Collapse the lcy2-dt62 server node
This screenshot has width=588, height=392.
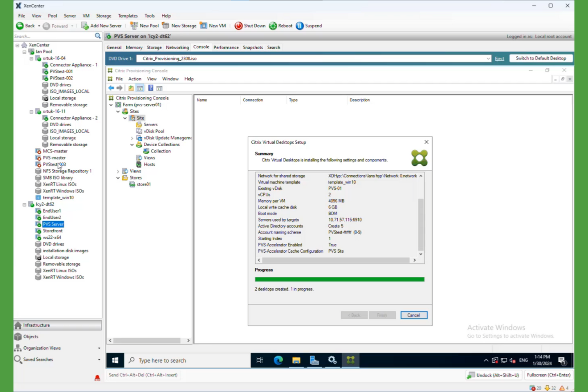(x=24, y=205)
